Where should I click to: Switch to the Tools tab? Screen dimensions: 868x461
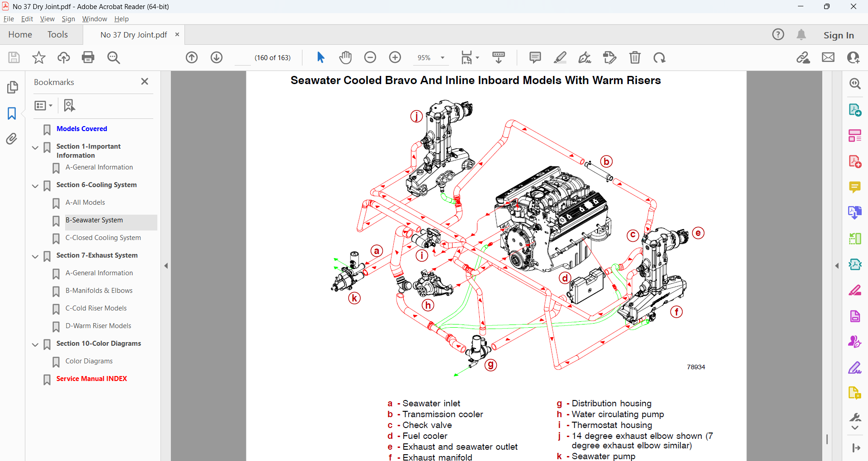pyautogui.click(x=57, y=34)
